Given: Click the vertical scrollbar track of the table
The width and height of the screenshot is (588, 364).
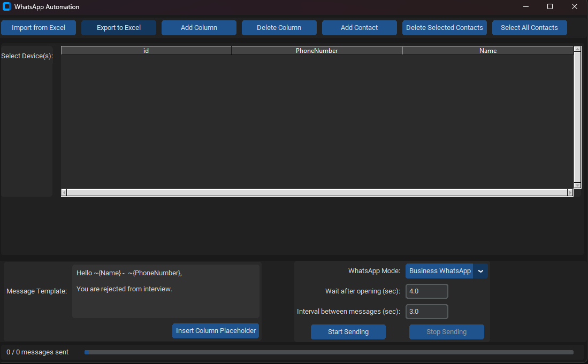Looking at the screenshot, I should (577, 117).
